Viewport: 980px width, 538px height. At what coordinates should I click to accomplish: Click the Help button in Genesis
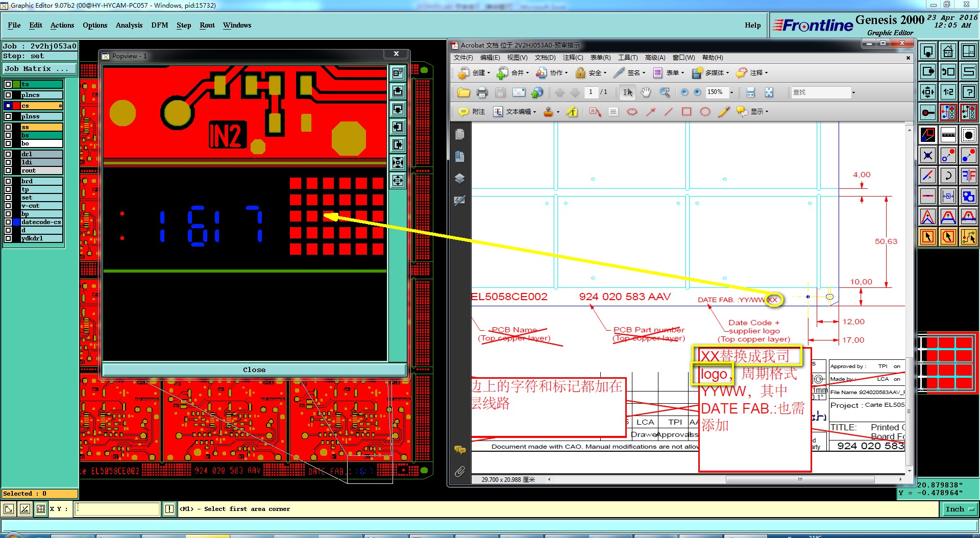click(752, 25)
